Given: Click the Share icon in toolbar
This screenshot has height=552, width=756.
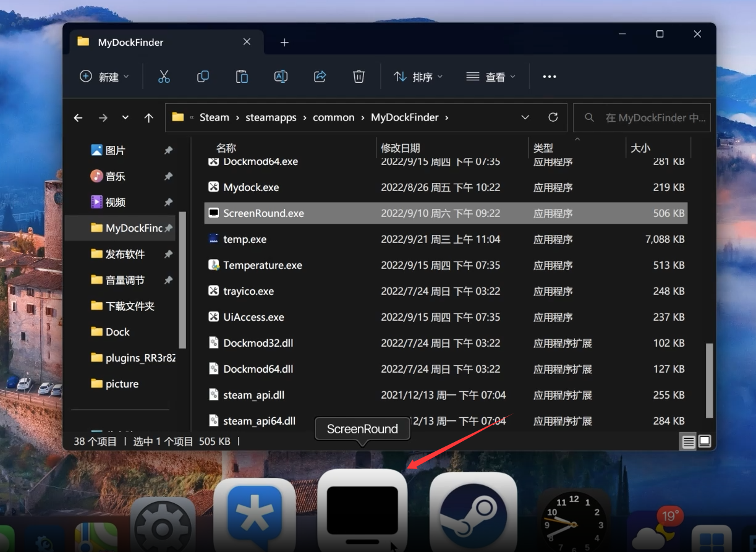Looking at the screenshot, I should click(x=320, y=77).
